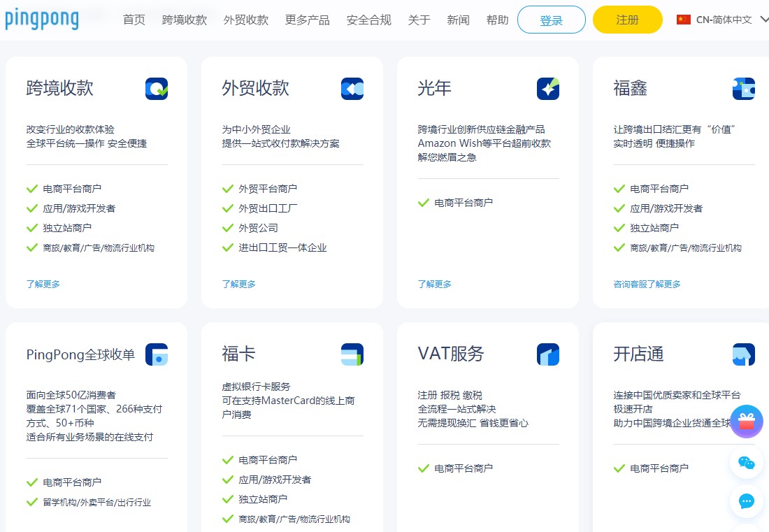This screenshot has width=769, height=532.
Task: Click the 跨境收款 card icon
Action: pos(157,89)
